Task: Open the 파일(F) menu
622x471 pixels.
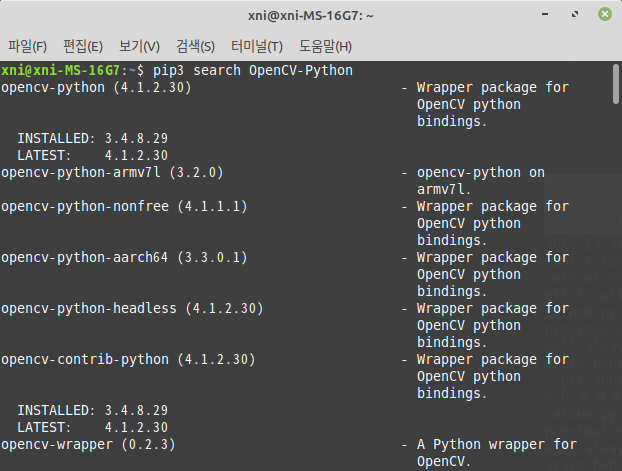Action: coord(27,46)
